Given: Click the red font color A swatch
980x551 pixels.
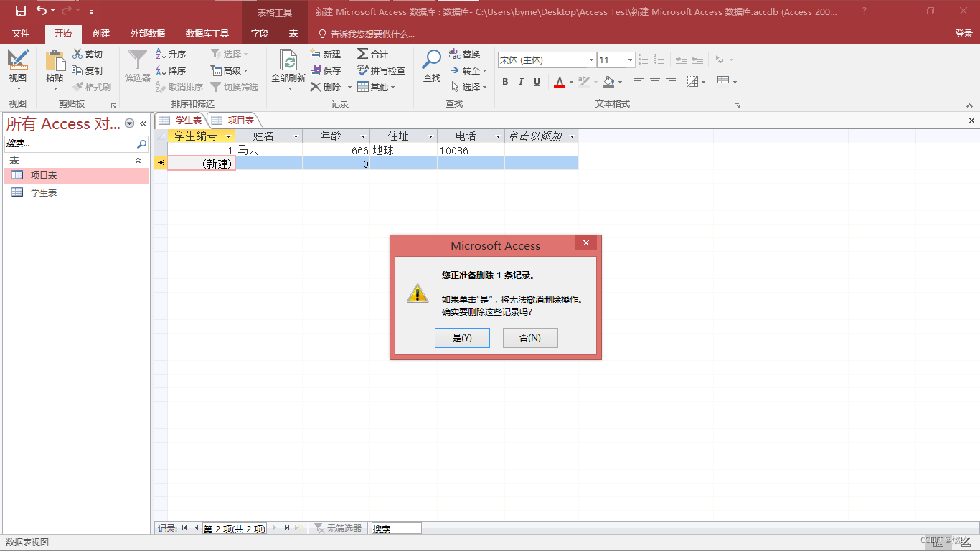Looking at the screenshot, I should 560,82.
